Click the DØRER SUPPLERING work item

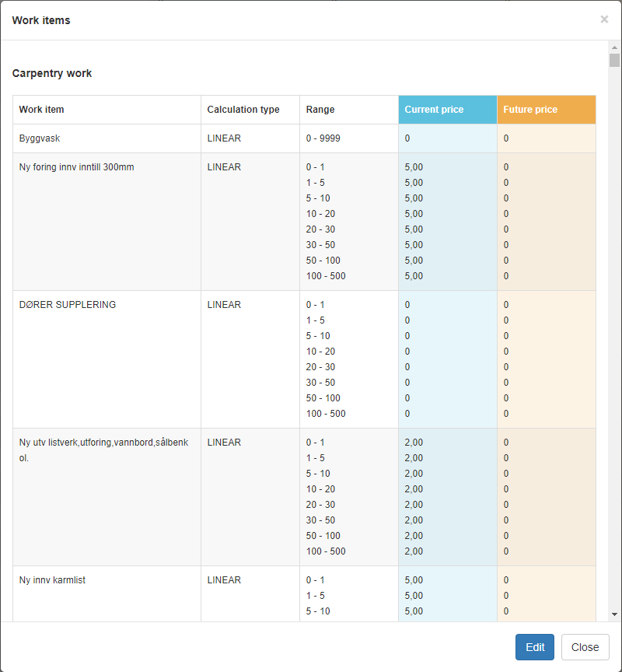pyautogui.click(x=67, y=305)
